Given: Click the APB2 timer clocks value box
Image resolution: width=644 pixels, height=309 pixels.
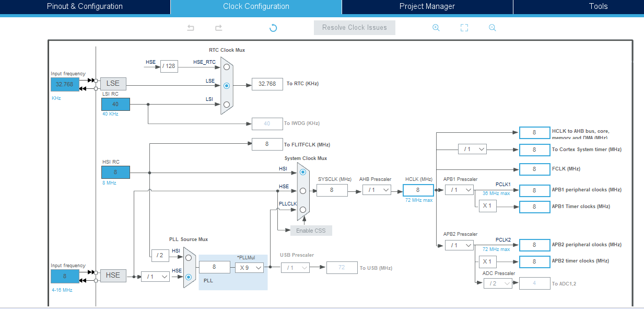Looking at the screenshot, I should [x=535, y=261].
